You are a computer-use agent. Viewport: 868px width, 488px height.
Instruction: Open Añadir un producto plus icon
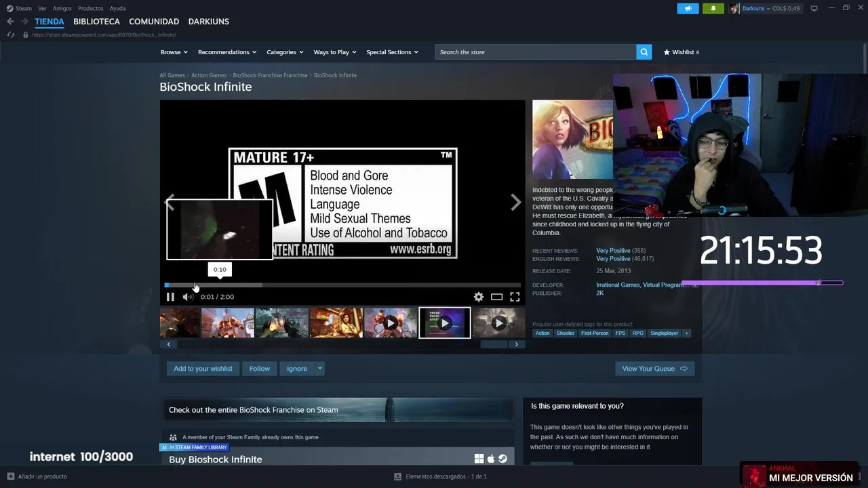10,476
